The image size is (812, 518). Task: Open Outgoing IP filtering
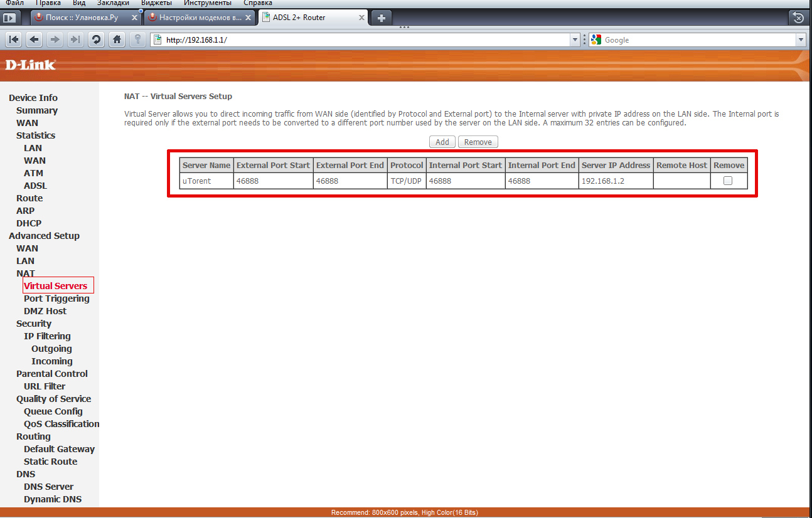[51, 349]
